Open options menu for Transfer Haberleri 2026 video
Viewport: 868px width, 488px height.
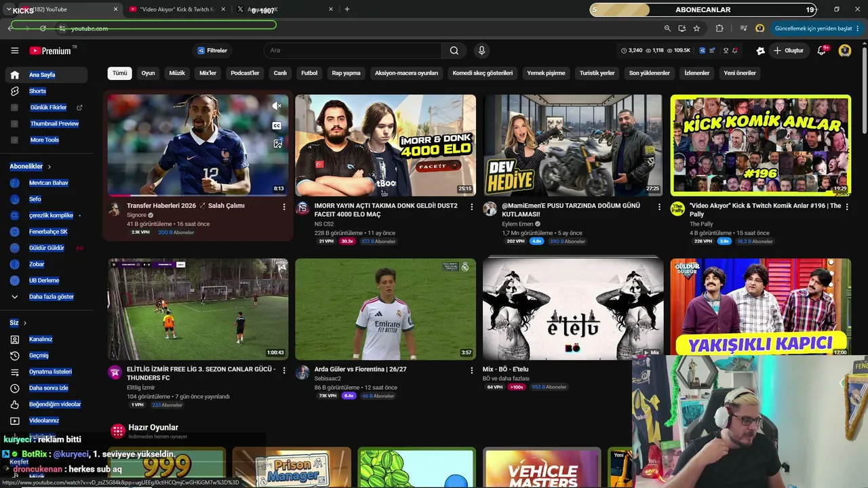pos(284,207)
